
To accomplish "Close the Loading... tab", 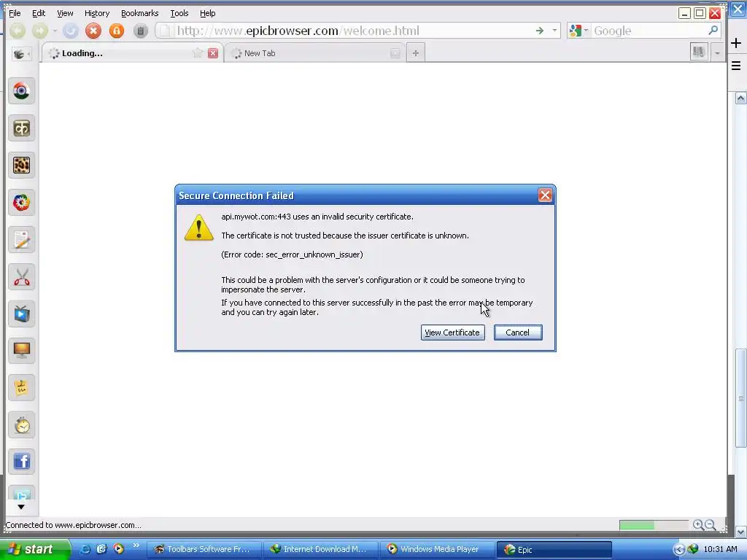I will [x=213, y=52].
